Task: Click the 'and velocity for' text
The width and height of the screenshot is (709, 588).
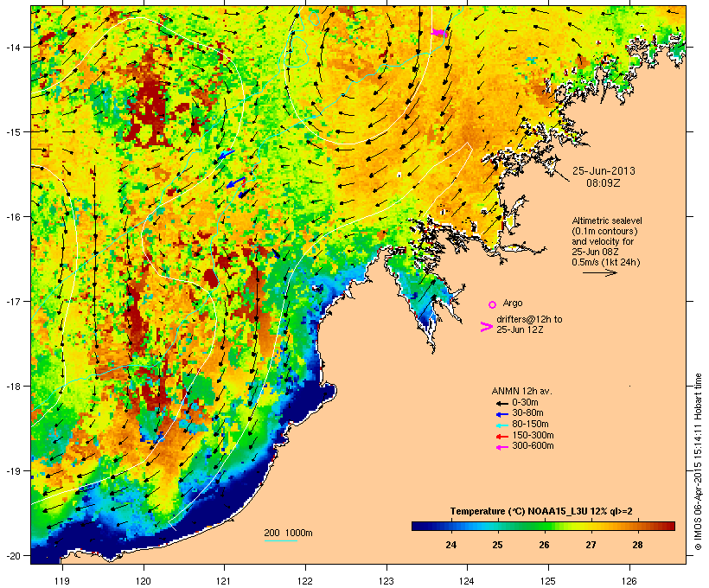Action: (603, 241)
